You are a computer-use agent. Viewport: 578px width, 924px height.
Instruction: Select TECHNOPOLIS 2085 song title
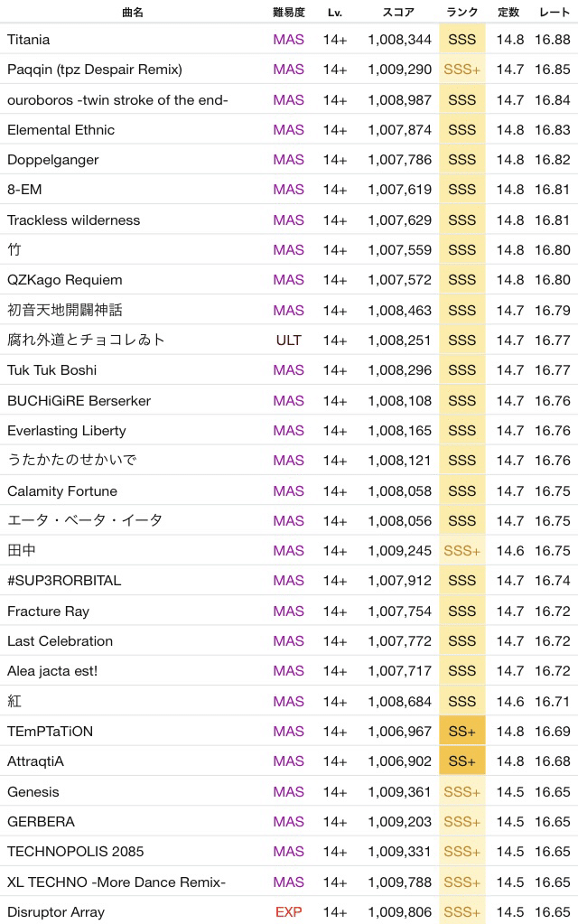(76, 852)
